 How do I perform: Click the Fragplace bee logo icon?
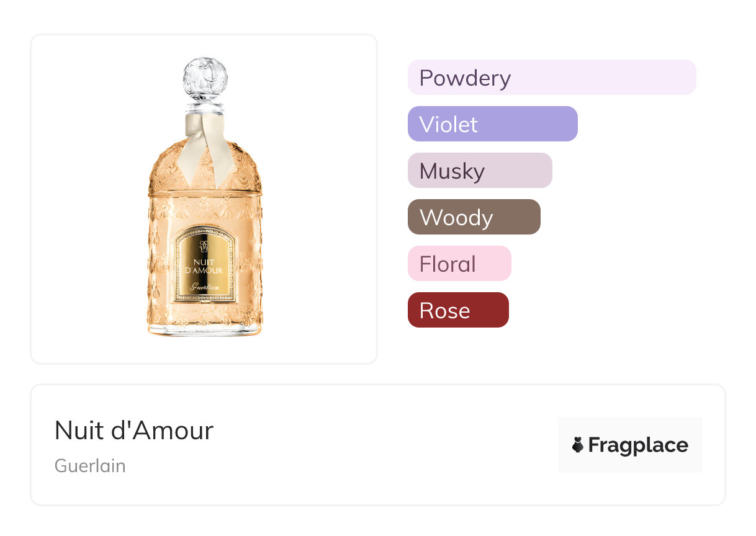pos(577,445)
